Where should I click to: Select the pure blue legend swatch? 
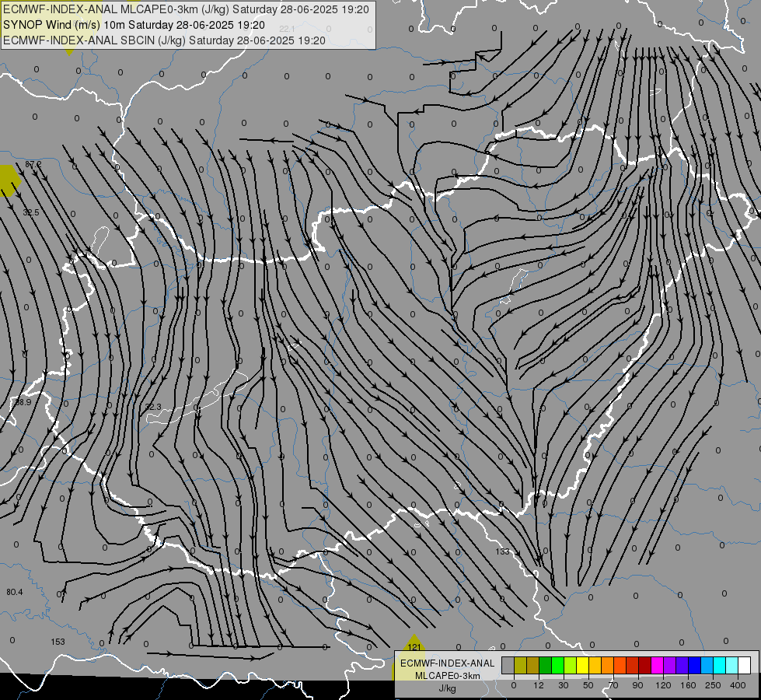click(x=695, y=665)
